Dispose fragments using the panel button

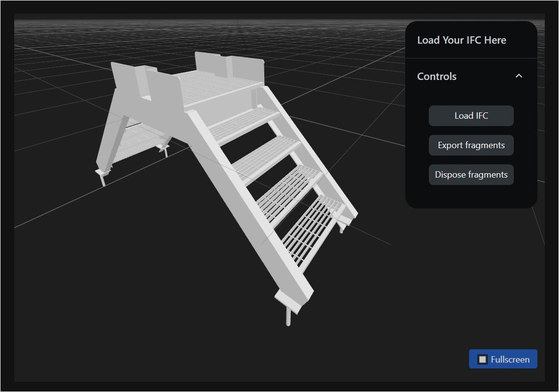point(471,175)
